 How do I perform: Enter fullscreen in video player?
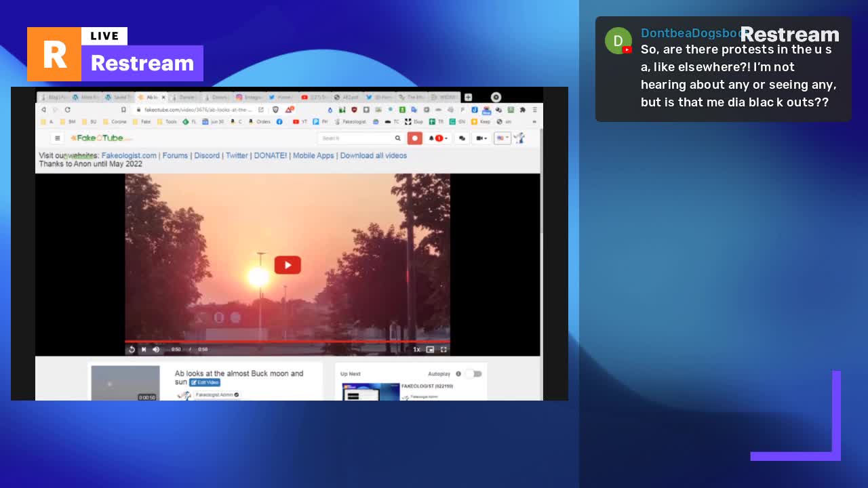(x=443, y=350)
